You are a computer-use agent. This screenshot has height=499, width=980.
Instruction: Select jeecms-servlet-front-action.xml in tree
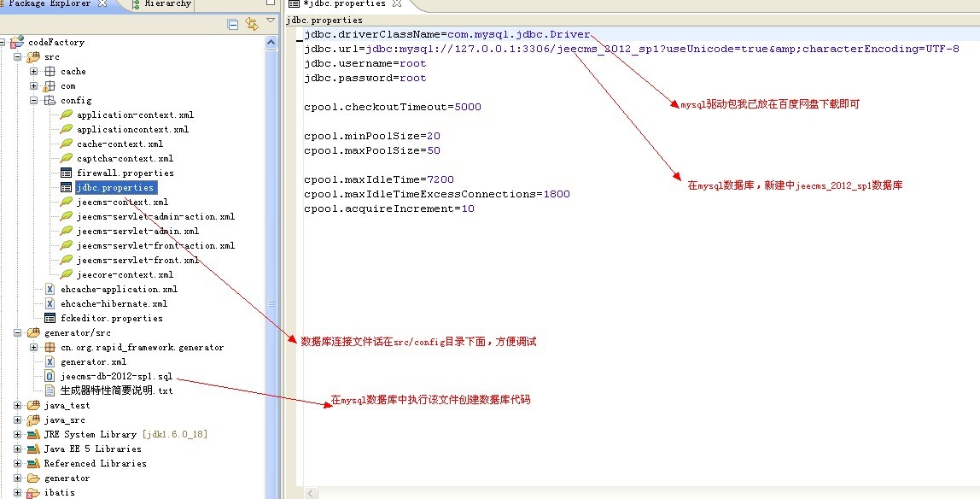click(155, 245)
